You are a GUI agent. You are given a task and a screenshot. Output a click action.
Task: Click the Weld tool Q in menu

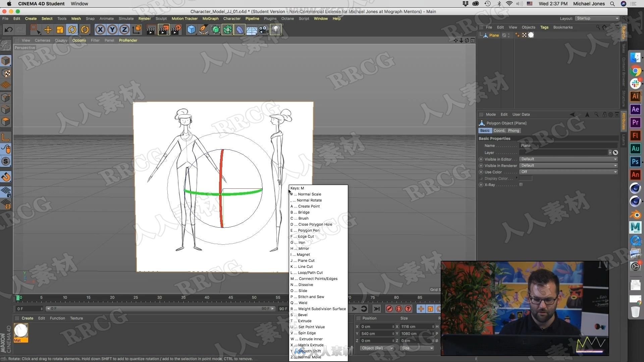point(302,302)
